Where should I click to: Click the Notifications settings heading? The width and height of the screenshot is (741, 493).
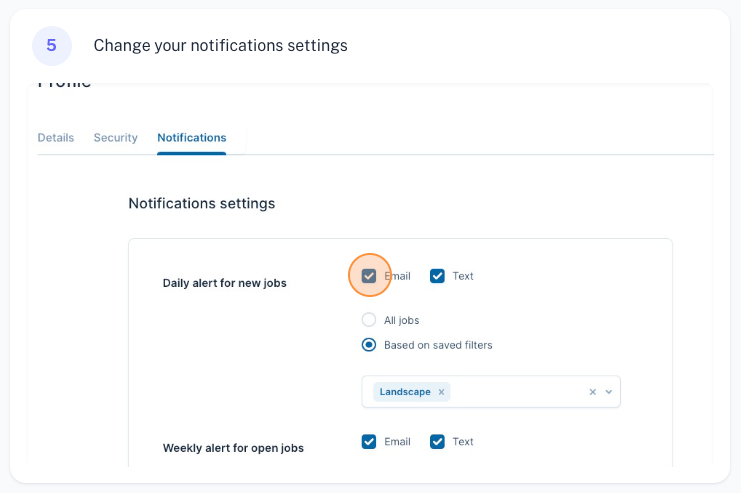[x=201, y=203]
